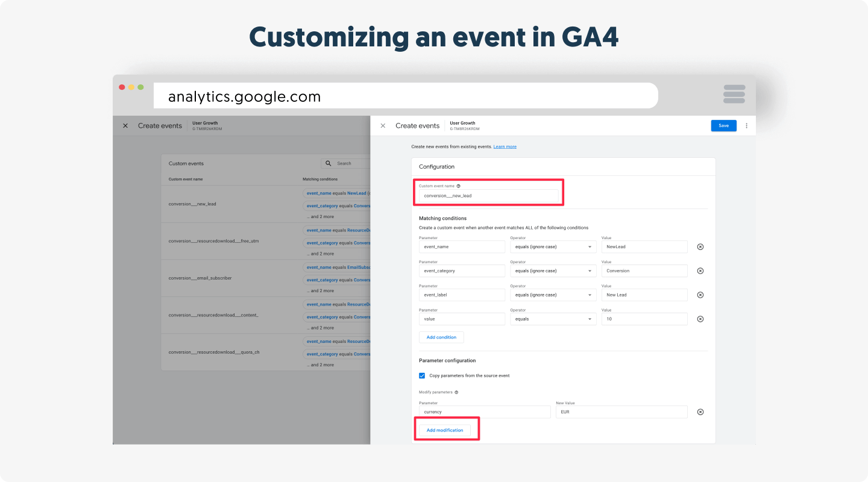Viewport: 868px width, 482px height.
Task: Toggle Copy parameters from the source event
Action: tap(422, 376)
